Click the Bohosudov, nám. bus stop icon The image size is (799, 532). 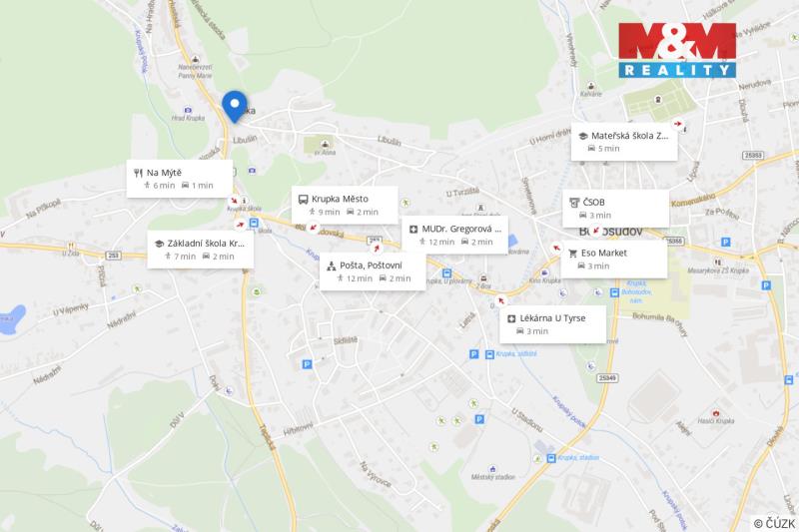pos(614,292)
